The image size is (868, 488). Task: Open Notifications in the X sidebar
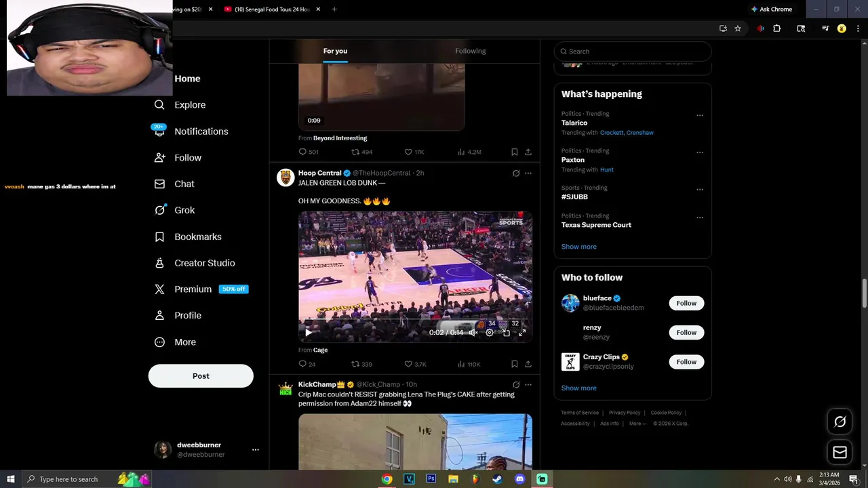[x=191, y=131]
